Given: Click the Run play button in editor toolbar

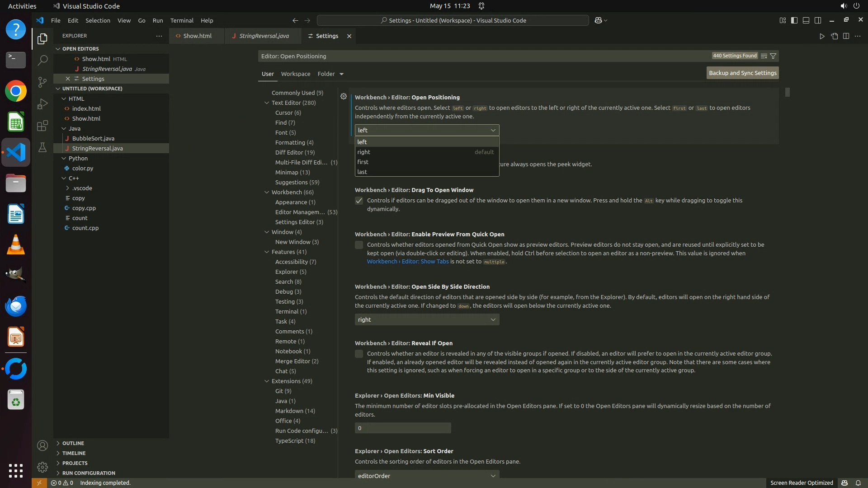Looking at the screenshot, I should 822,36.
